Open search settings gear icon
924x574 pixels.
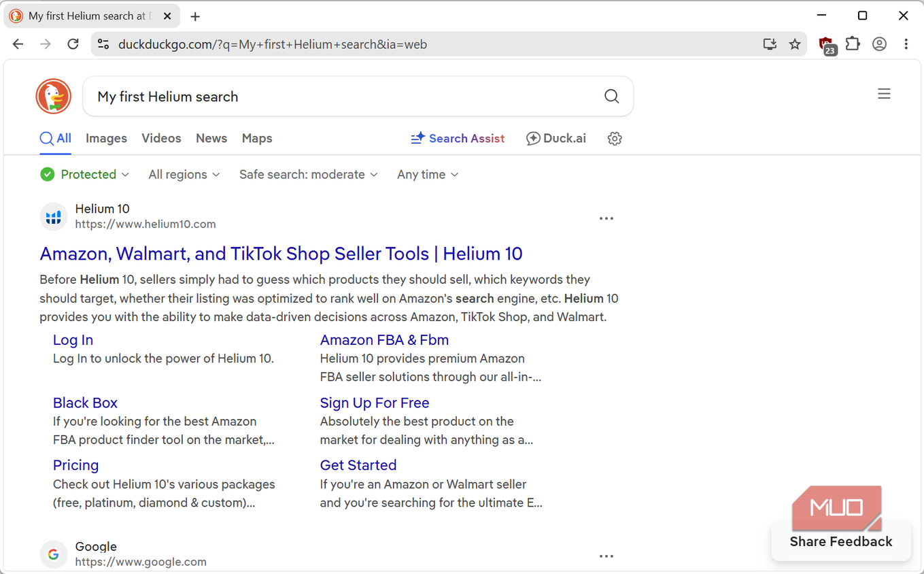click(x=615, y=139)
